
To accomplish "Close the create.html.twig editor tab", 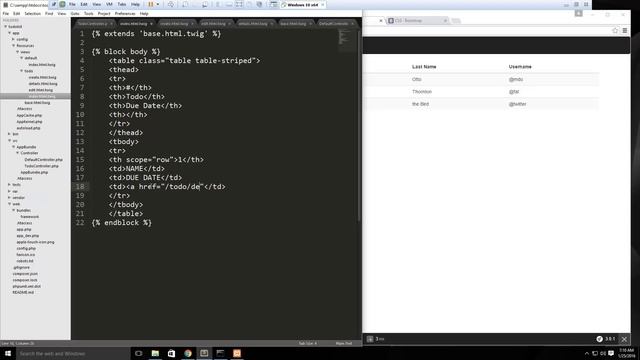I will (x=192, y=24).
